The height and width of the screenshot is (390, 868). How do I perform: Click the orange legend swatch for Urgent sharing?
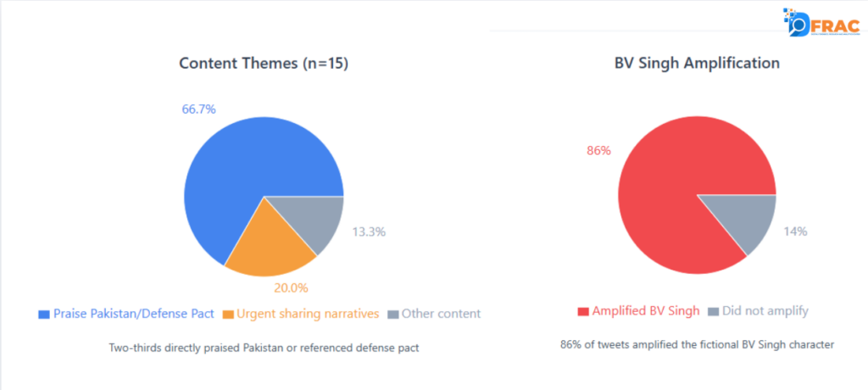coord(228,315)
